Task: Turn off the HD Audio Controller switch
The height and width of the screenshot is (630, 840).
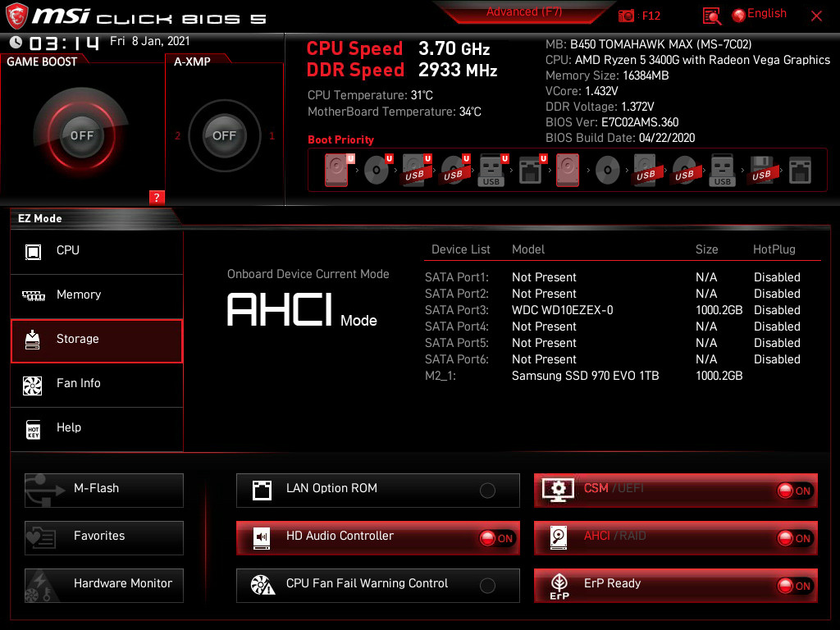Action: coord(496,538)
